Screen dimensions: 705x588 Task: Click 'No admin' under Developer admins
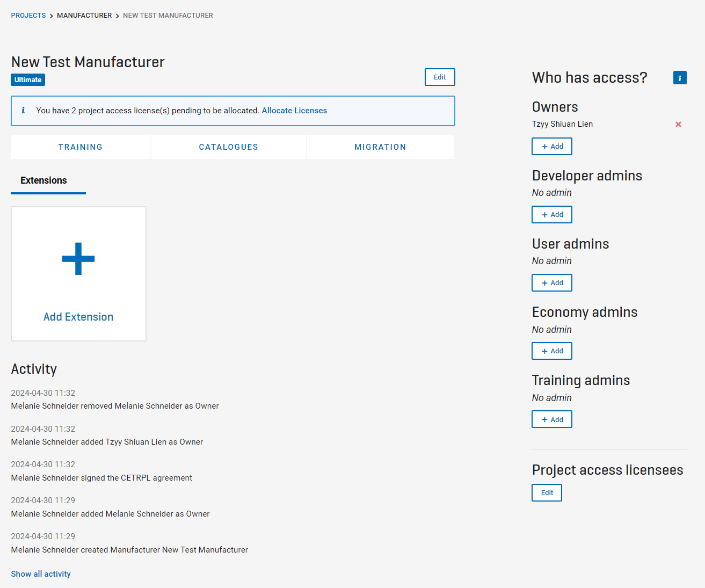(x=551, y=193)
